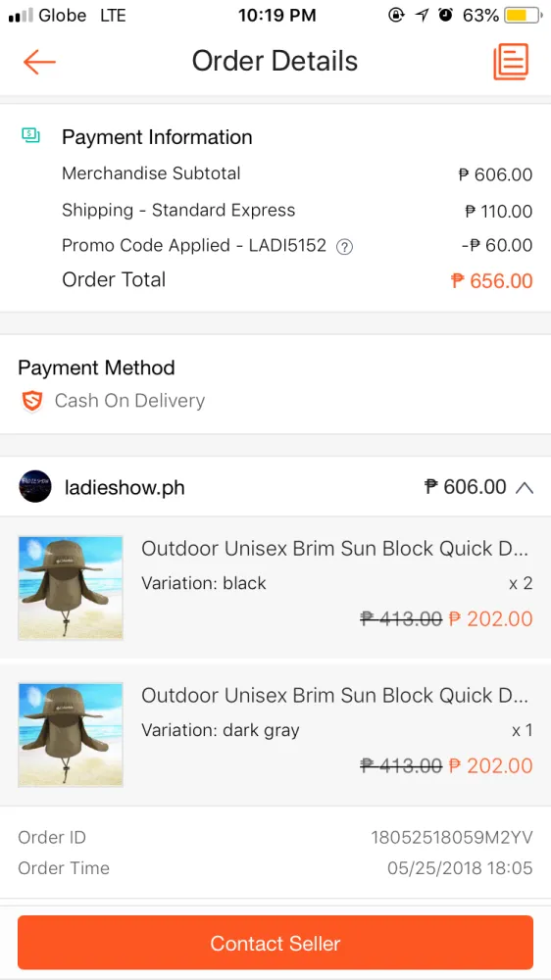
Task: Tap the green Payment Information money icon
Action: click(30, 134)
